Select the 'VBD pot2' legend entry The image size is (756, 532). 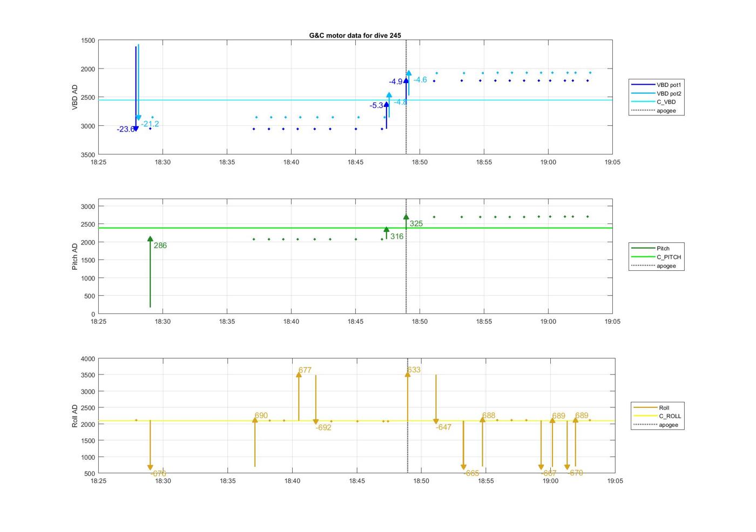[x=657, y=93]
